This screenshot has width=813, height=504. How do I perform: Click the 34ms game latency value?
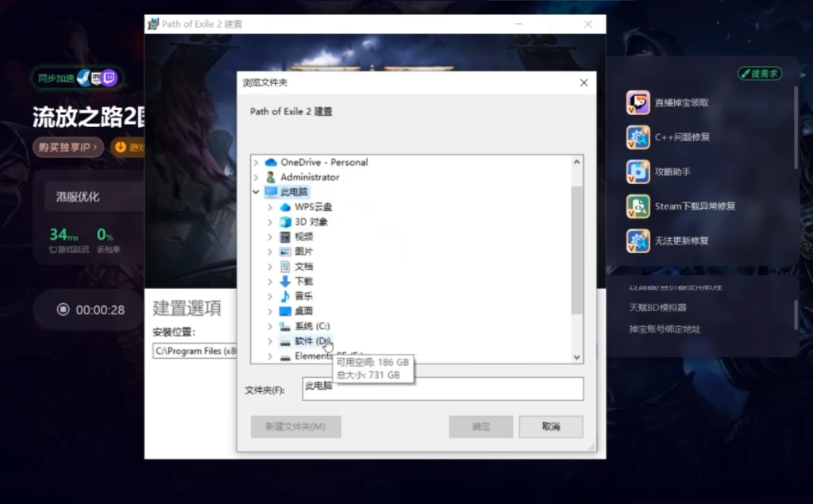click(x=64, y=235)
